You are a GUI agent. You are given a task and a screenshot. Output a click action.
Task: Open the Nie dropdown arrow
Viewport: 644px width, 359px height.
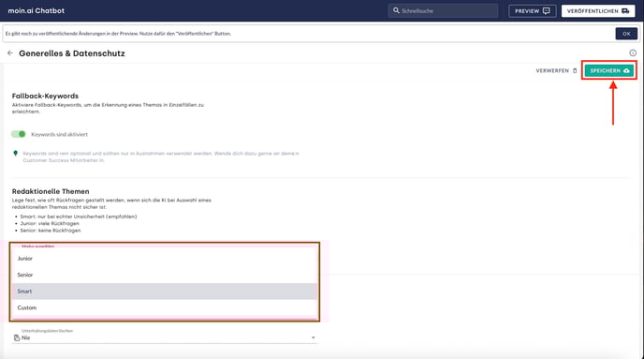[x=313, y=337]
